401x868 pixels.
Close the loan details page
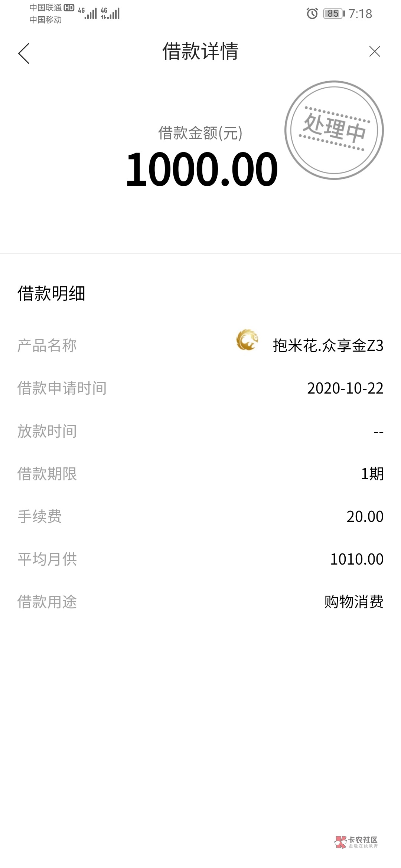(x=375, y=52)
